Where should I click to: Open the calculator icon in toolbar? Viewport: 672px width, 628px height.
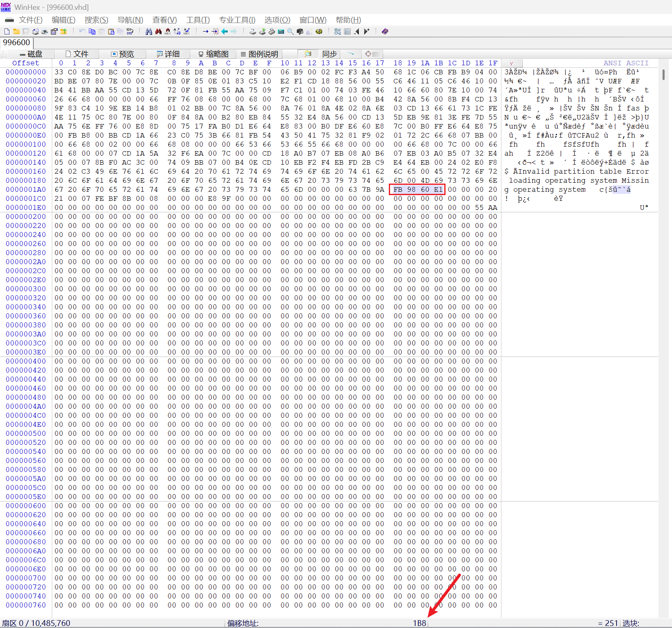(x=281, y=32)
